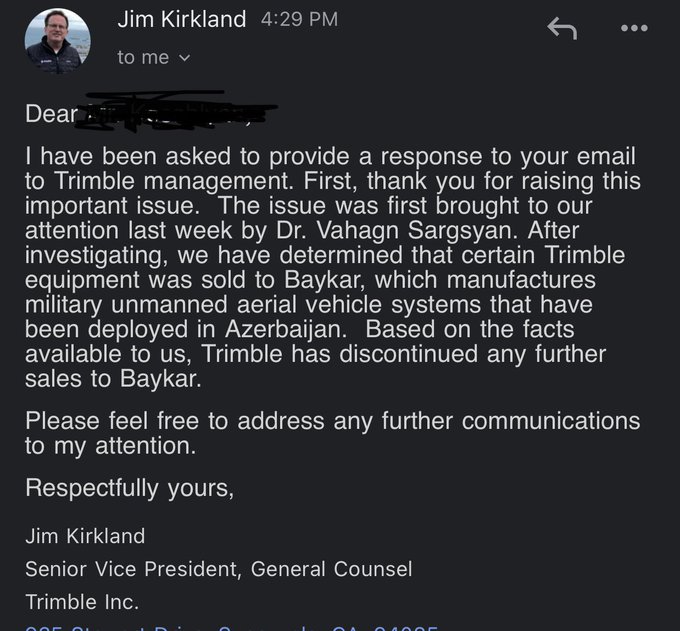Tap "Senior Vice President, General Counsel" title line
Image resolution: width=680 pixels, height=631 pixels.
point(218,569)
